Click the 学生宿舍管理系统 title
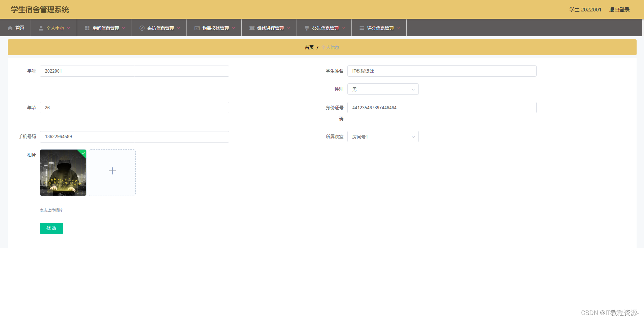This screenshot has width=644, height=319. coord(40,9)
